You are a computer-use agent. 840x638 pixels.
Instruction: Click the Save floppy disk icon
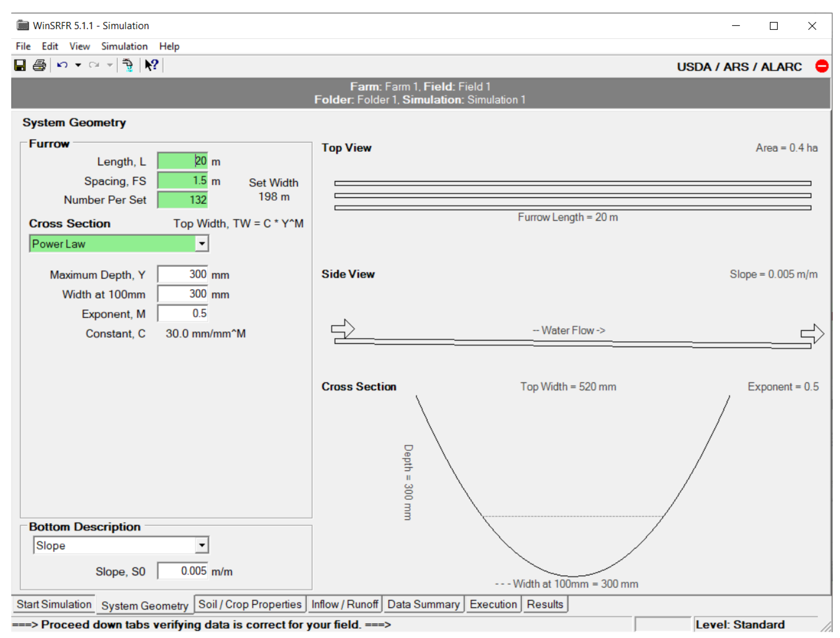(x=20, y=65)
